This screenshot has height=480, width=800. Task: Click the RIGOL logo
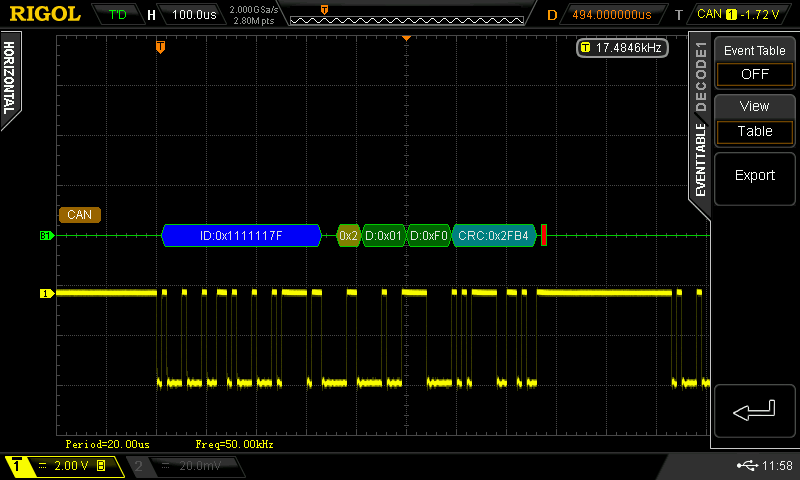pyautogui.click(x=45, y=15)
